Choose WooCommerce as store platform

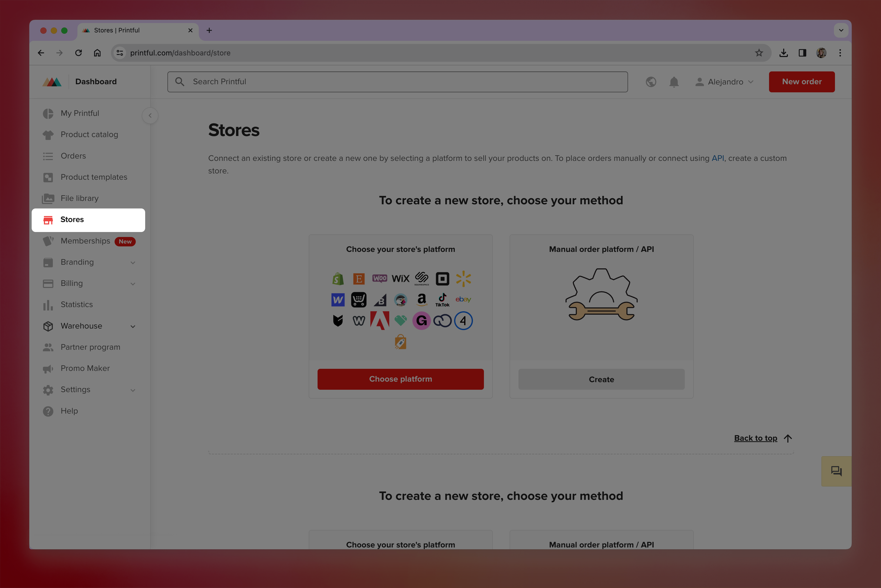coord(380,278)
